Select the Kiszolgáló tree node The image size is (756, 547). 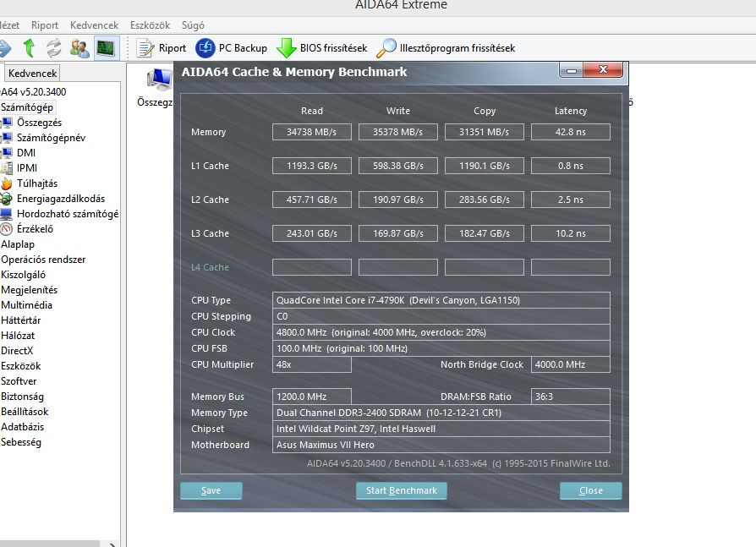(23, 275)
